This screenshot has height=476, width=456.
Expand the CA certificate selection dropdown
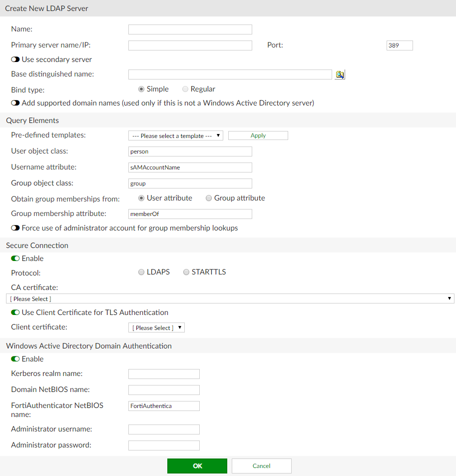tap(228, 298)
